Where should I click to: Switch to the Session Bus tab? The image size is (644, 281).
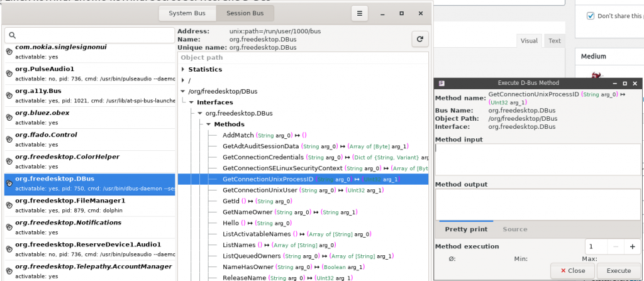point(245,13)
